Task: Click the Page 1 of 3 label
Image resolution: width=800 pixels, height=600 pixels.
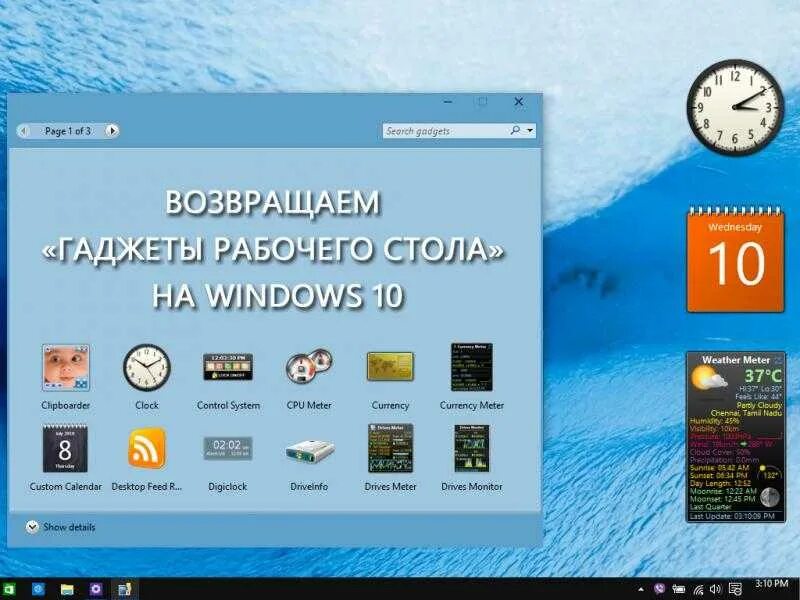Action: (x=68, y=131)
